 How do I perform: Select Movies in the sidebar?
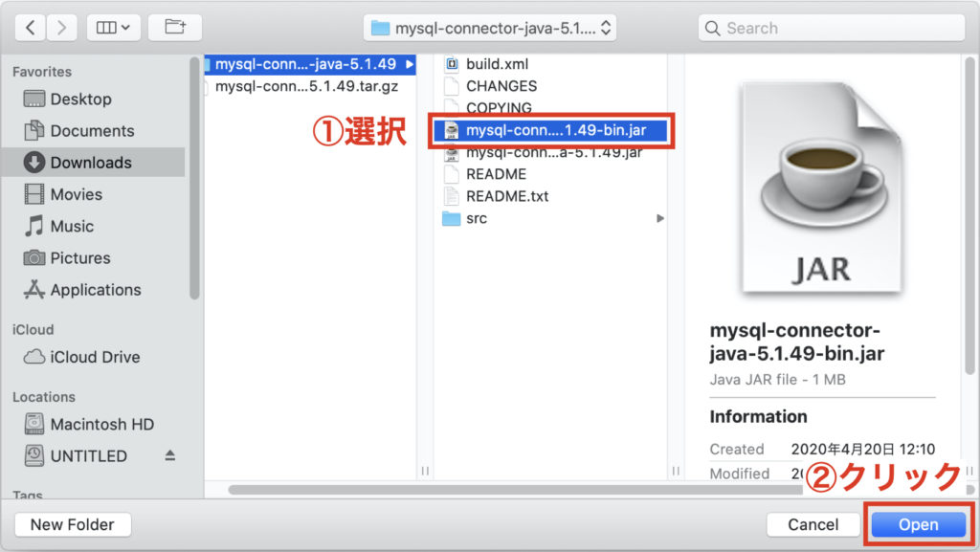click(94, 194)
